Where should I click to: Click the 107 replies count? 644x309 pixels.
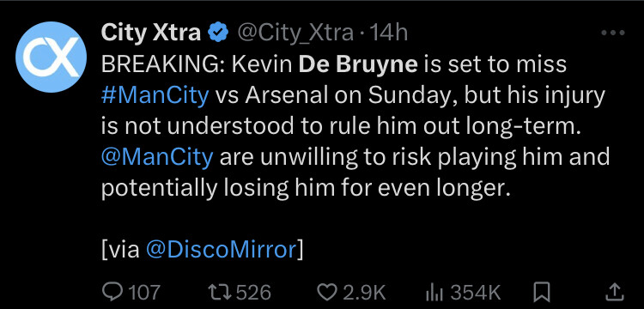click(x=144, y=292)
